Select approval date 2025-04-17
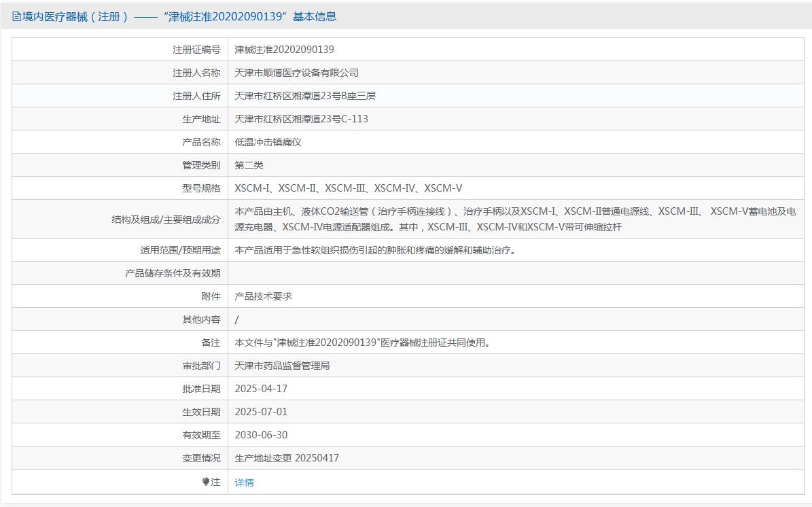Image resolution: width=812 pixels, height=507 pixels. tap(261, 389)
